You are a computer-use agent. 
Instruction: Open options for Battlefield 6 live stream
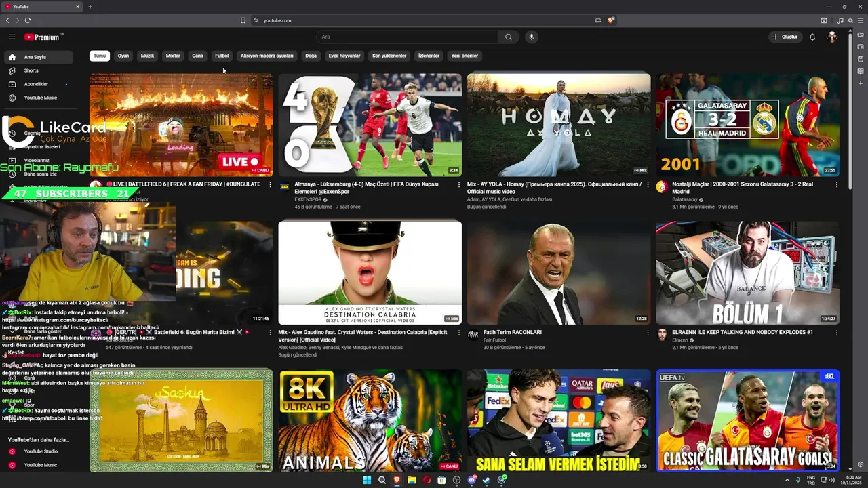(270, 184)
